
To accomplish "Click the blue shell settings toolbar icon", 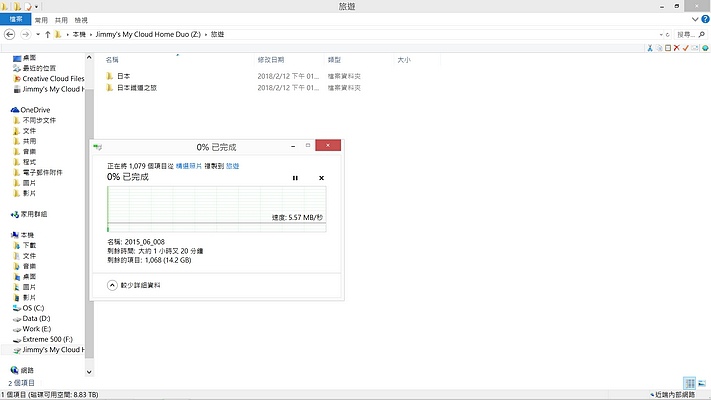I will point(705,48).
